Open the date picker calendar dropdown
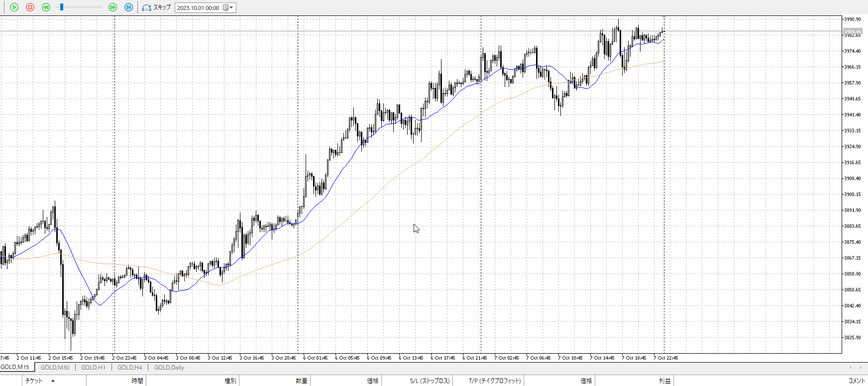The width and height of the screenshot is (868, 386). pos(228,7)
